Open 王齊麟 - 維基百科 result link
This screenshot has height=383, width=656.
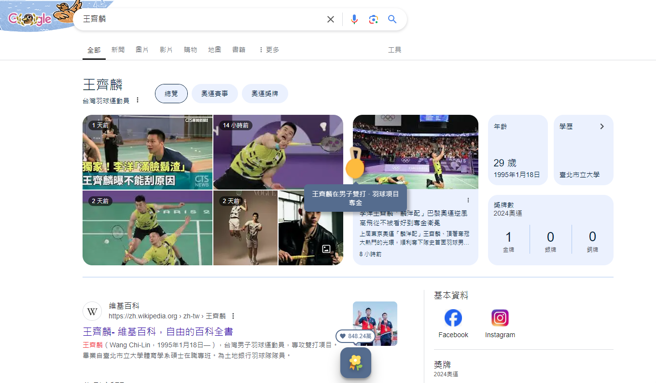coord(158,332)
